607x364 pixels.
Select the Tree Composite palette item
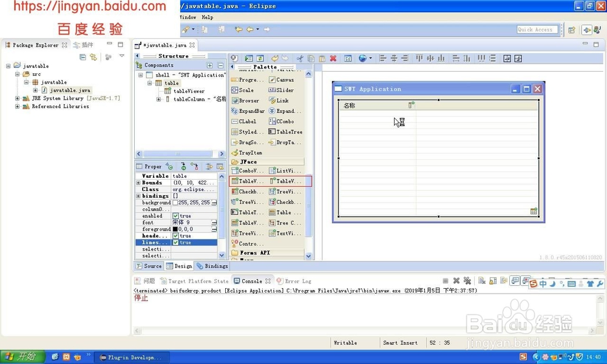[285, 223]
